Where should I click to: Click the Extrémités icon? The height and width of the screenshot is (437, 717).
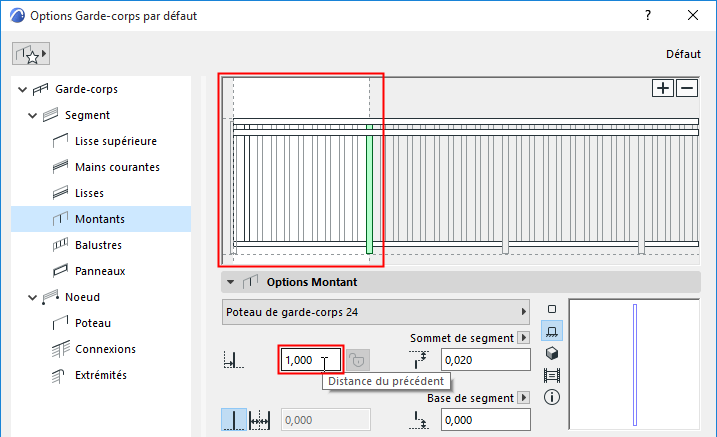(59, 376)
